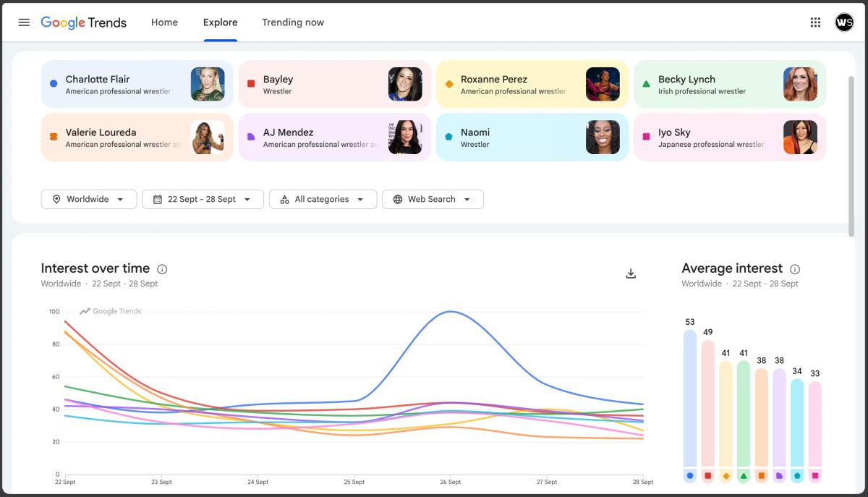Click the location pin icon in Worldwide filter
Image resolution: width=868 pixels, height=497 pixels.
point(56,199)
